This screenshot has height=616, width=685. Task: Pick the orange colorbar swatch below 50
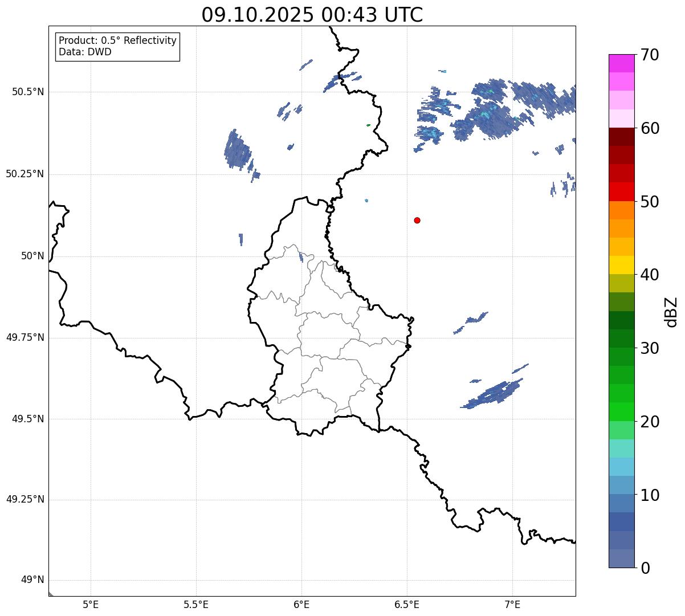(621, 210)
